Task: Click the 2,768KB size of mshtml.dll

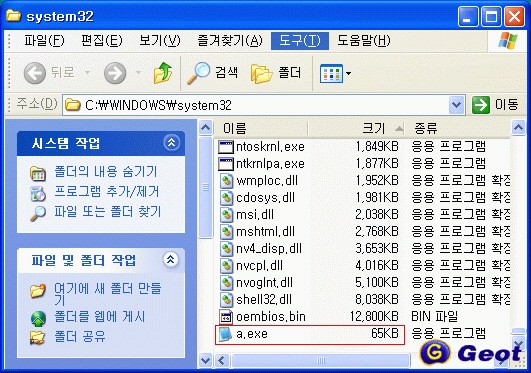Action: click(x=377, y=232)
